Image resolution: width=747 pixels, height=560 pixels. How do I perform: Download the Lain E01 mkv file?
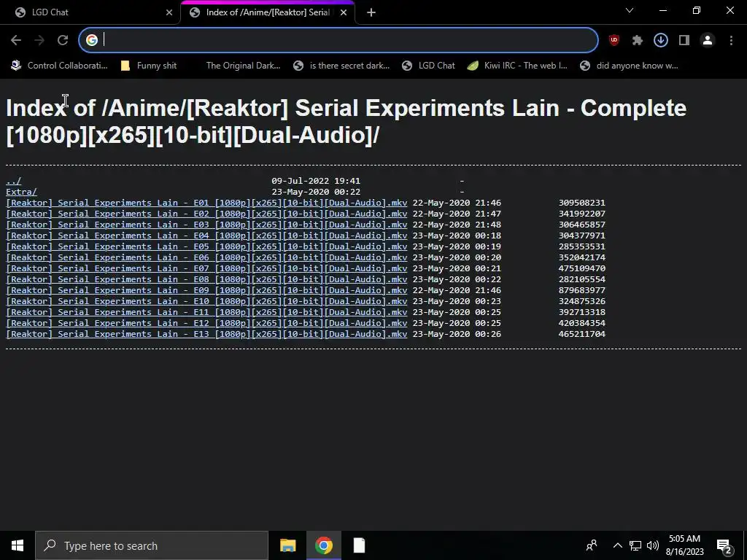click(206, 203)
